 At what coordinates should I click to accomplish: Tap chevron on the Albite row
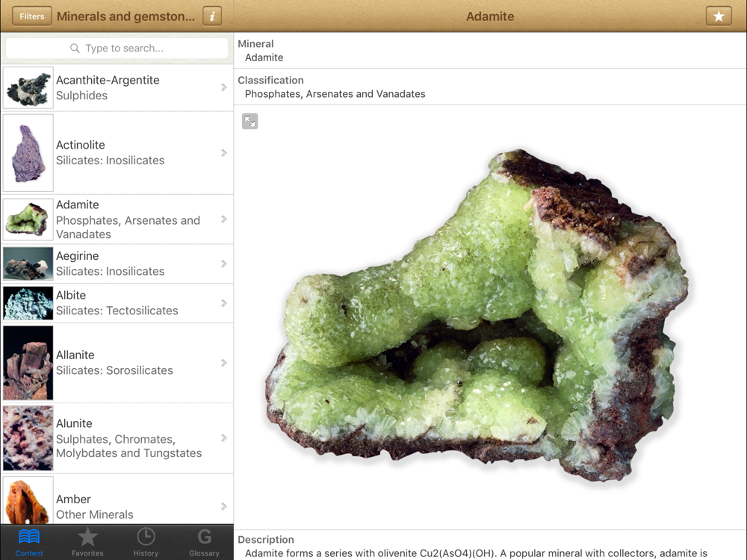(x=224, y=303)
